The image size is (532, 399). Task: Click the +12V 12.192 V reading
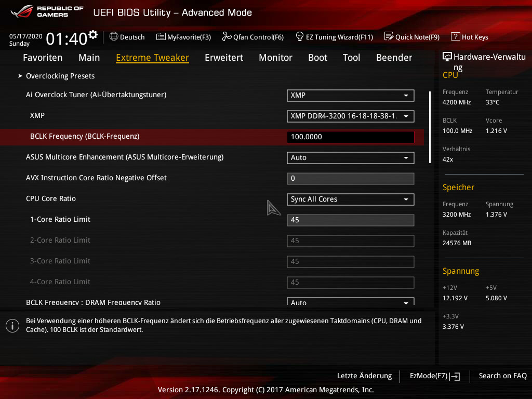[455, 298]
